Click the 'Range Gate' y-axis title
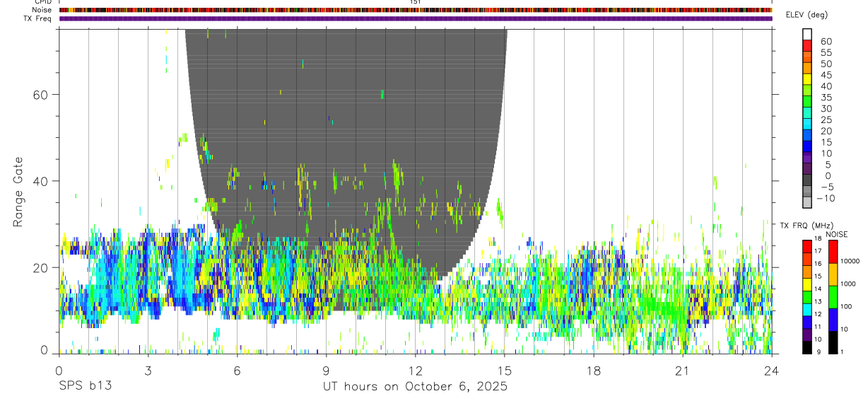Viewport: 868px width, 401px height. coord(19,192)
